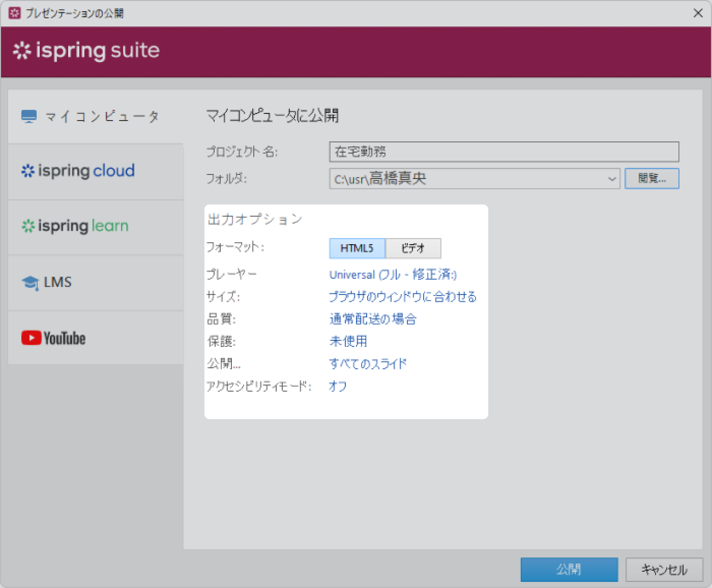Click the blue monitor icon beside マイコンピュータ

[29, 117]
